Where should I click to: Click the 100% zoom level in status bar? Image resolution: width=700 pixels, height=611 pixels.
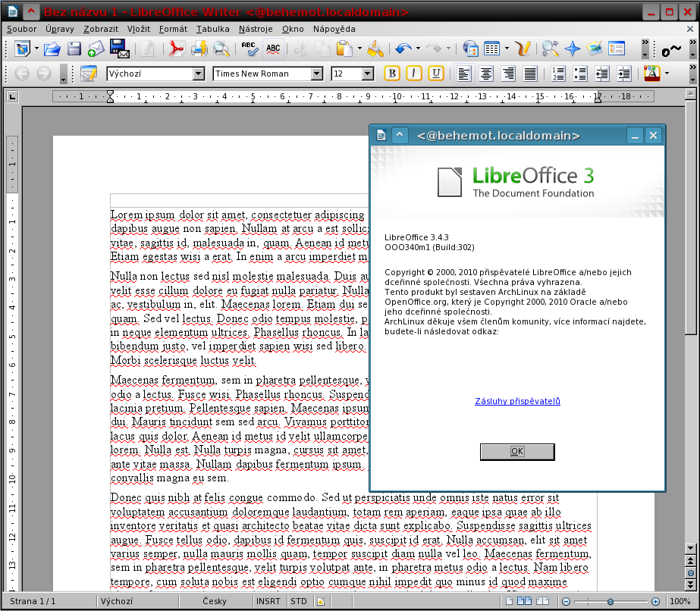pos(680,601)
